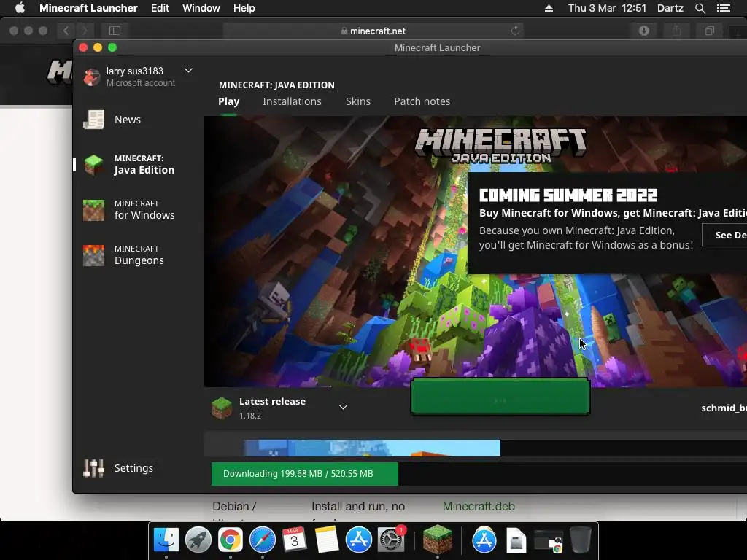This screenshot has height=560, width=747.
Task: Open System Preferences from the Dock
Action: (x=391, y=540)
